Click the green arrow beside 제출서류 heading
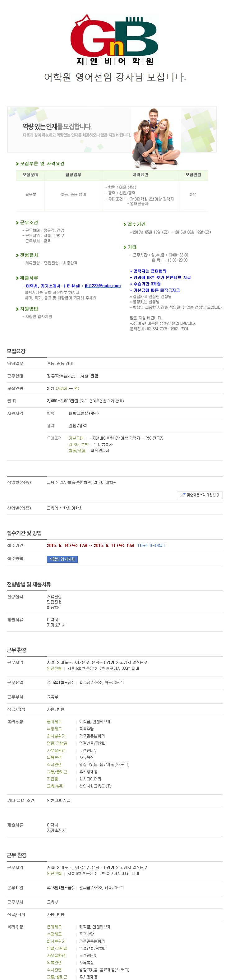The height and width of the screenshot is (980, 230). 17,279
